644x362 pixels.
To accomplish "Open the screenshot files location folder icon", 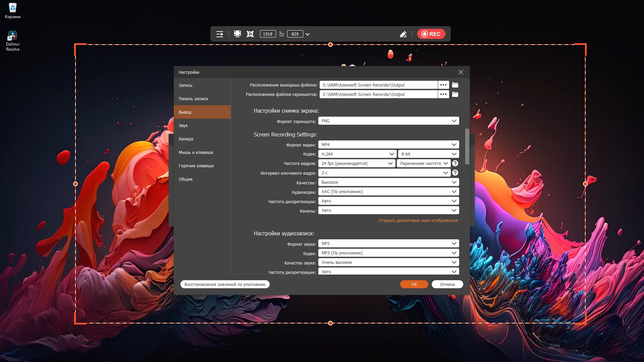I will pos(455,94).
